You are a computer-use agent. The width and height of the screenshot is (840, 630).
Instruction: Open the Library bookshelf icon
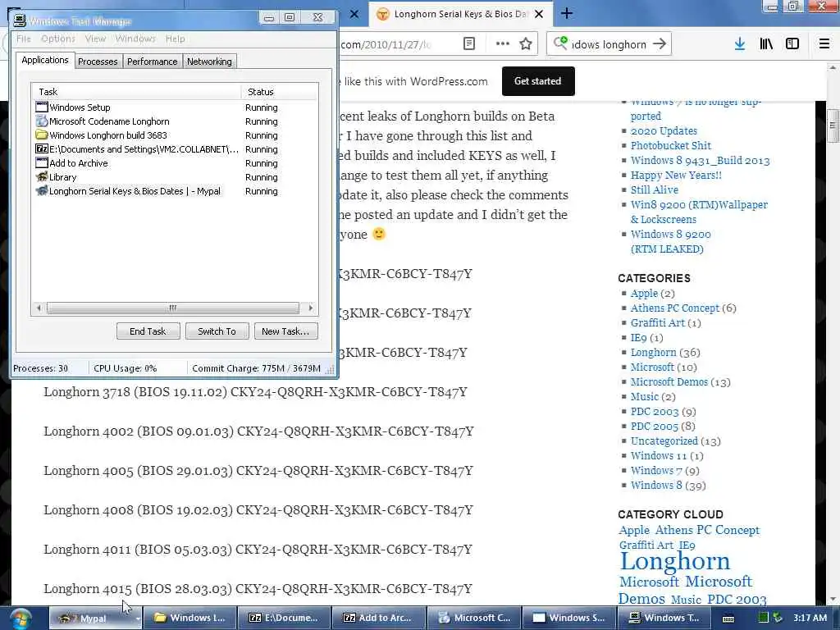coord(766,44)
